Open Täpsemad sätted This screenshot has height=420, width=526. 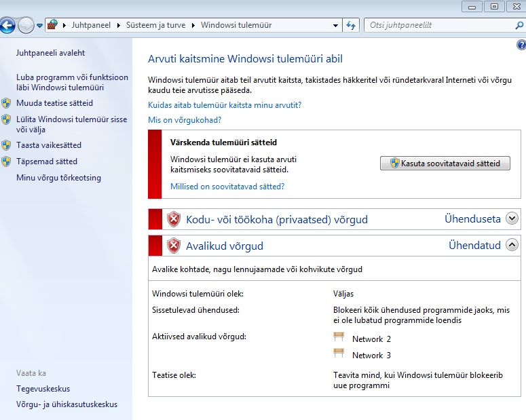[x=47, y=161]
